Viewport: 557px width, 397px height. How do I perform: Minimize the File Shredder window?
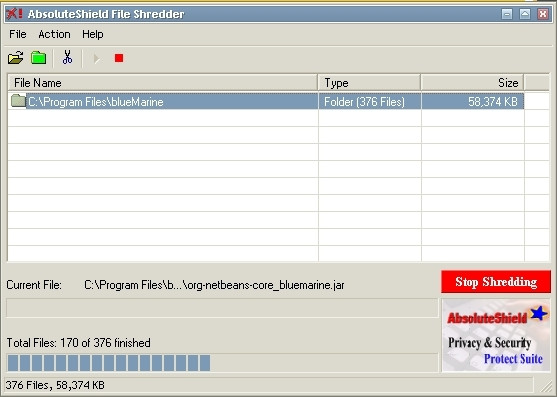(x=507, y=14)
